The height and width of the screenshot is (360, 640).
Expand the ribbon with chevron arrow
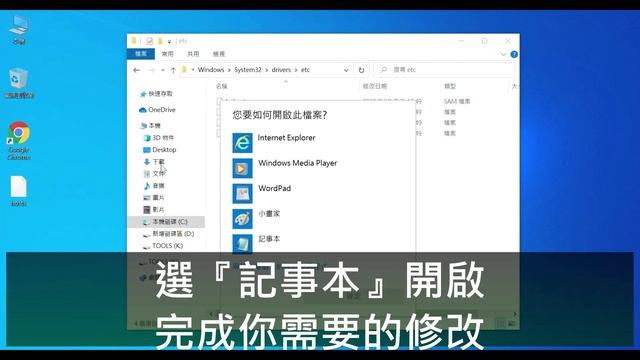tap(503, 54)
